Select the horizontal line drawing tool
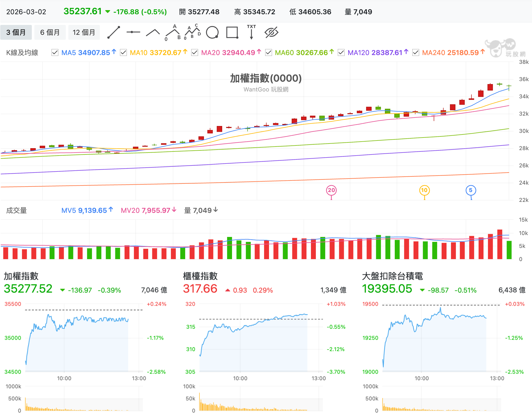Screen dimensions: 532x418 pyautogui.click(x=133, y=32)
